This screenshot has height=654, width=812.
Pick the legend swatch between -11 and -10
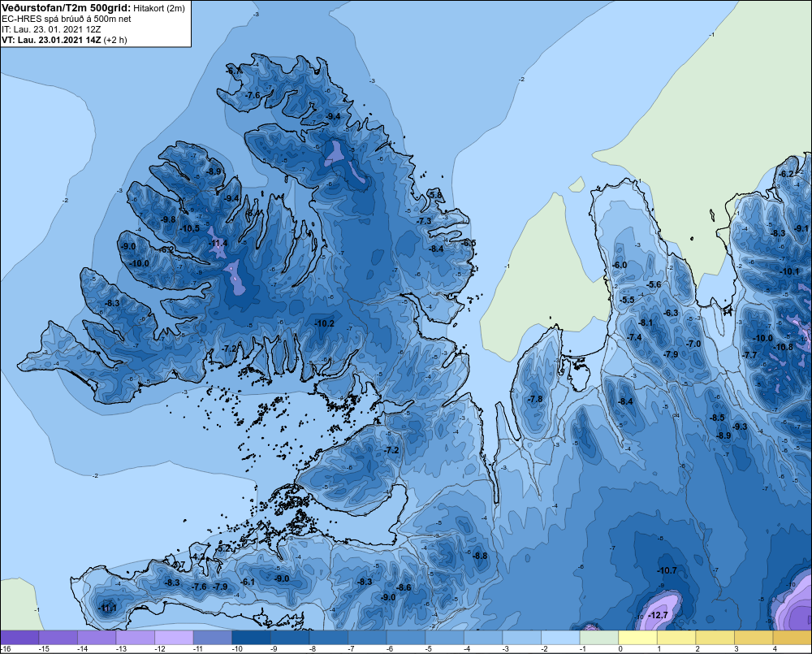[212, 638]
